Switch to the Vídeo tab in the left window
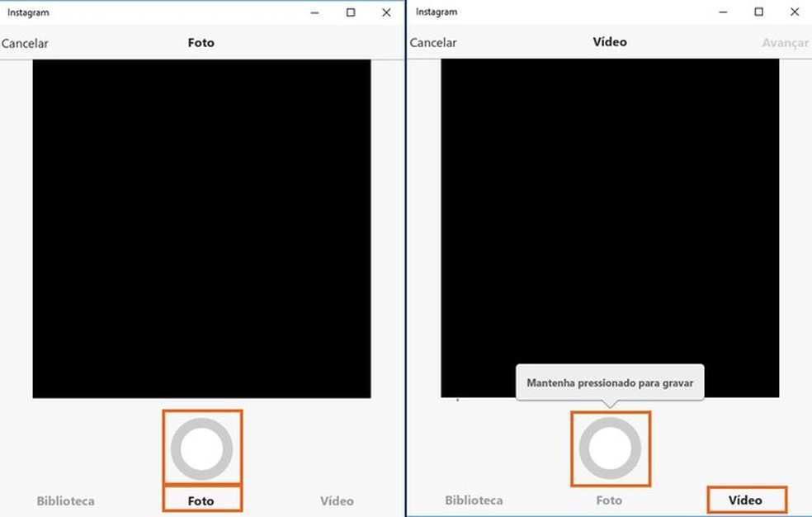812x517 pixels. point(337,501)
